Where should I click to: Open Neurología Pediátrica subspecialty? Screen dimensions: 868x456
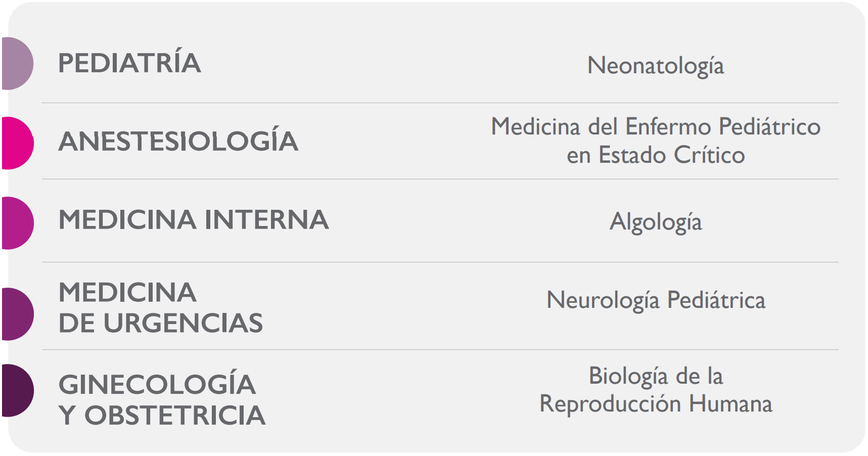[656, 300]
